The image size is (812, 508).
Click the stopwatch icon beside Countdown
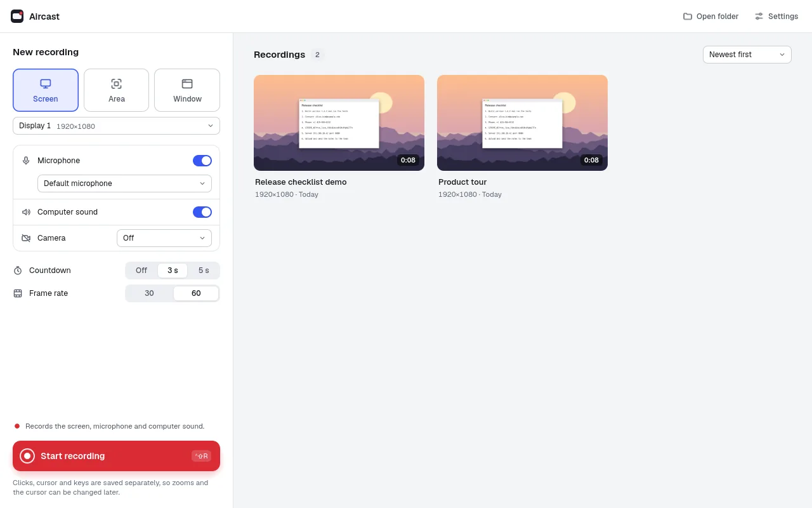click(x=18, y=271)
